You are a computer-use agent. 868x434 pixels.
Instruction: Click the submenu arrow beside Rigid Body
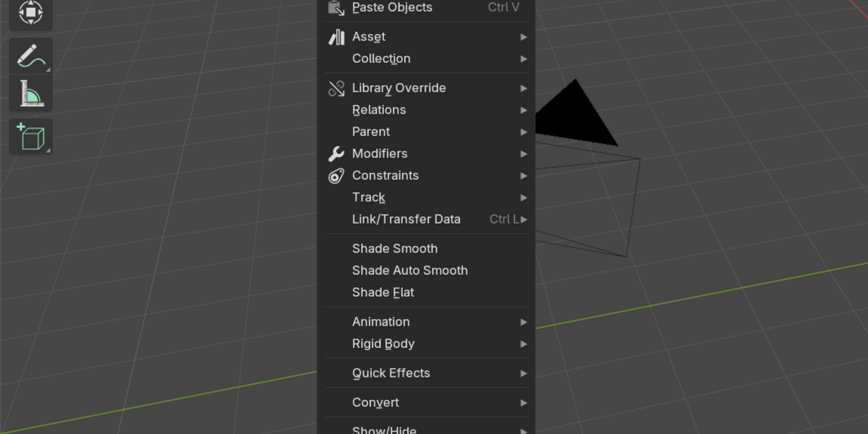524,344
